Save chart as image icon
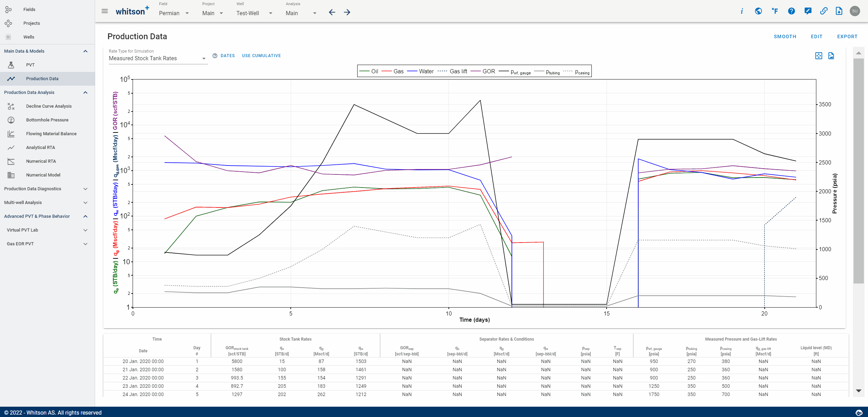 click(x=831, y=56)
